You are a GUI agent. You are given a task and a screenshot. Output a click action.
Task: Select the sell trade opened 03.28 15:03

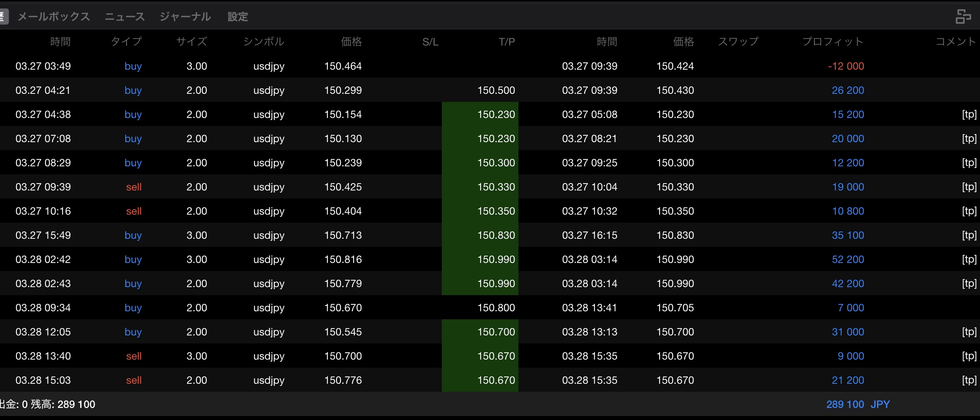click(43, 380)
